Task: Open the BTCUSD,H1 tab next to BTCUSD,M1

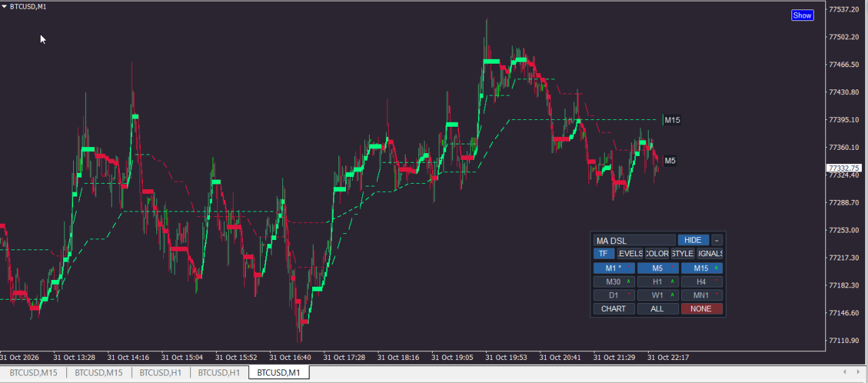Action: (219, 373)
